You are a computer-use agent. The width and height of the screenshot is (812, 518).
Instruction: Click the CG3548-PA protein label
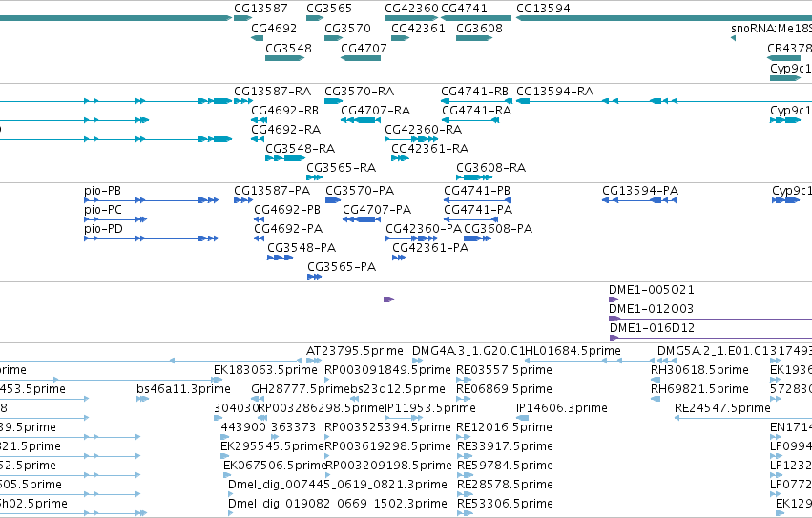coord(302,248)
